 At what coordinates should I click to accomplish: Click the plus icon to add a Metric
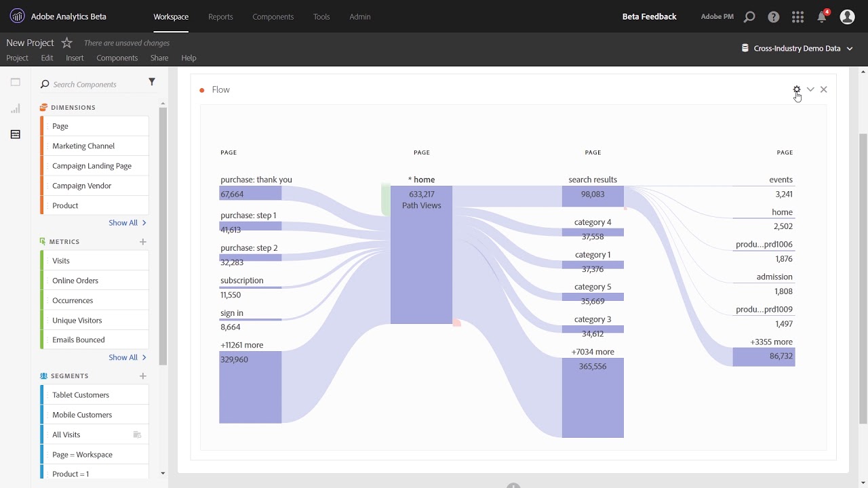(x=142, y=241)
